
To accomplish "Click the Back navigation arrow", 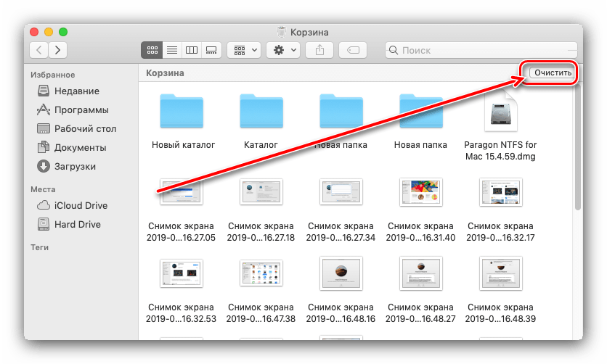I will (x=39, y=50).
